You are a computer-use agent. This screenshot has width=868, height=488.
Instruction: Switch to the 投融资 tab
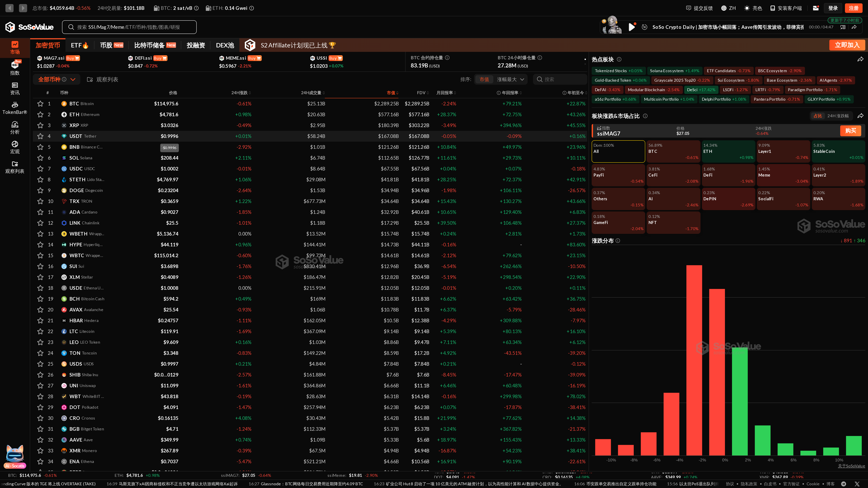[x=196, y=45]
